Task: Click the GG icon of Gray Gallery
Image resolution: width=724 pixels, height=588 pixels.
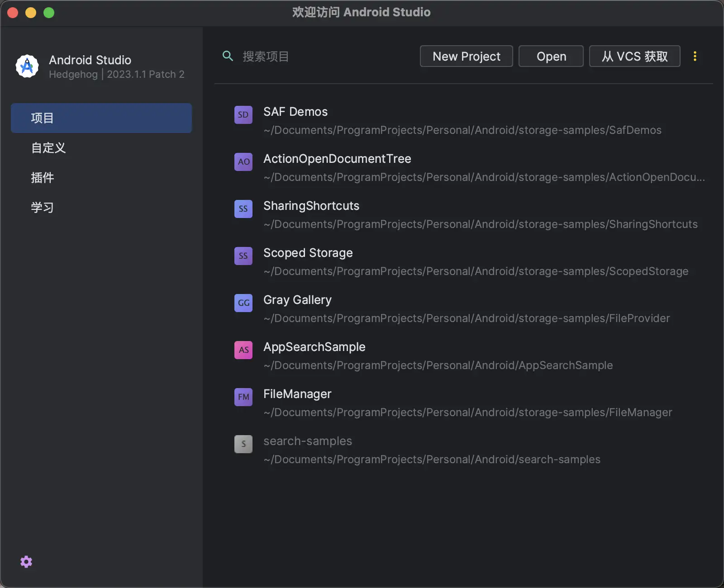Action: pyautogui.click(x=243, y=303)
